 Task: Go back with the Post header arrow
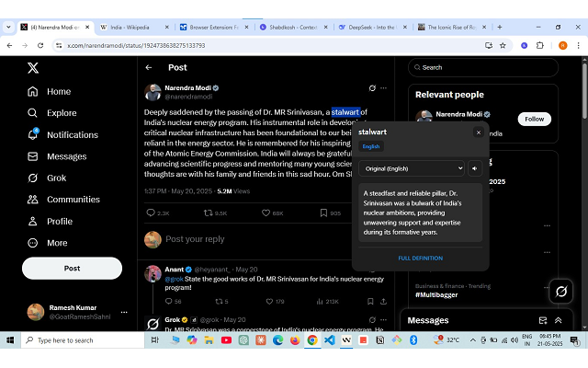pyautogui.click(x=149, y=67)
